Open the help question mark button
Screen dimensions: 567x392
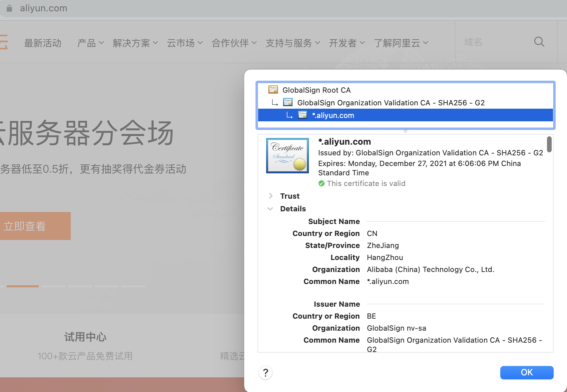(x=265, y=372)
